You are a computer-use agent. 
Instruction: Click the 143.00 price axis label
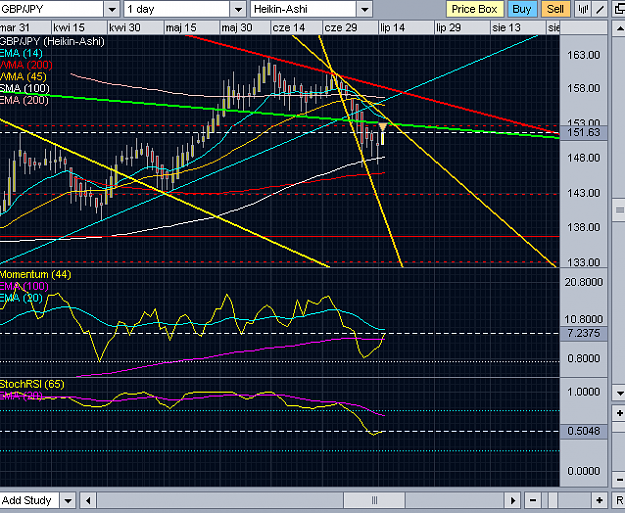[584, 193]
